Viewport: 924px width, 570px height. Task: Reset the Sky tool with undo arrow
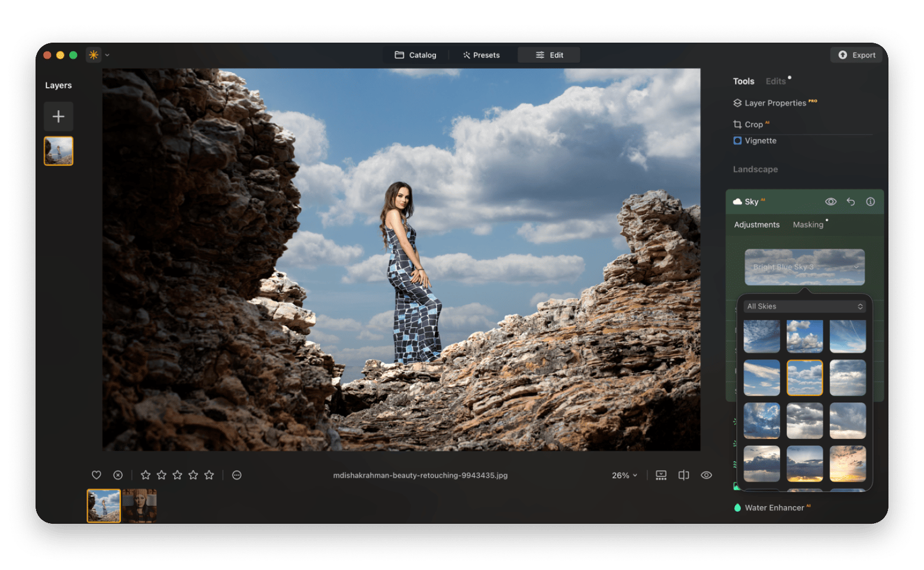pyautogui.click(x=851, y=202)
